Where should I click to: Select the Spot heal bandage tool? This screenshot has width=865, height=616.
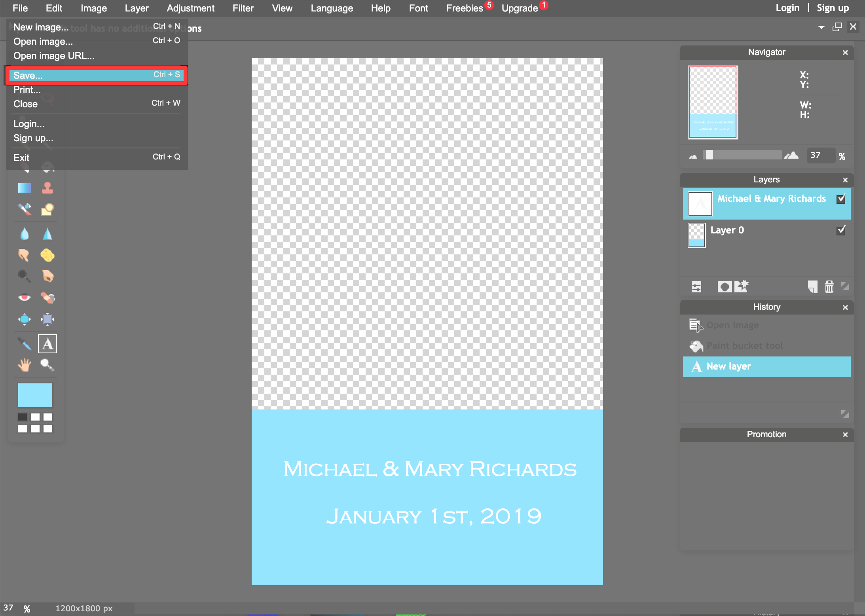(x=47, y=298)
